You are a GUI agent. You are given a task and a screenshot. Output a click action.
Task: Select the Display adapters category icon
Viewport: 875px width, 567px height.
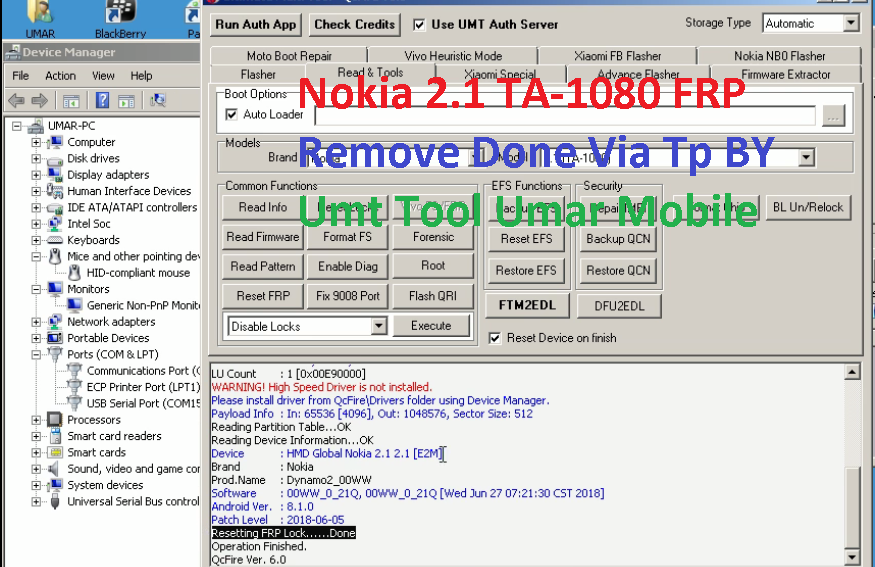pyautogui.click(x=54, y=175)
